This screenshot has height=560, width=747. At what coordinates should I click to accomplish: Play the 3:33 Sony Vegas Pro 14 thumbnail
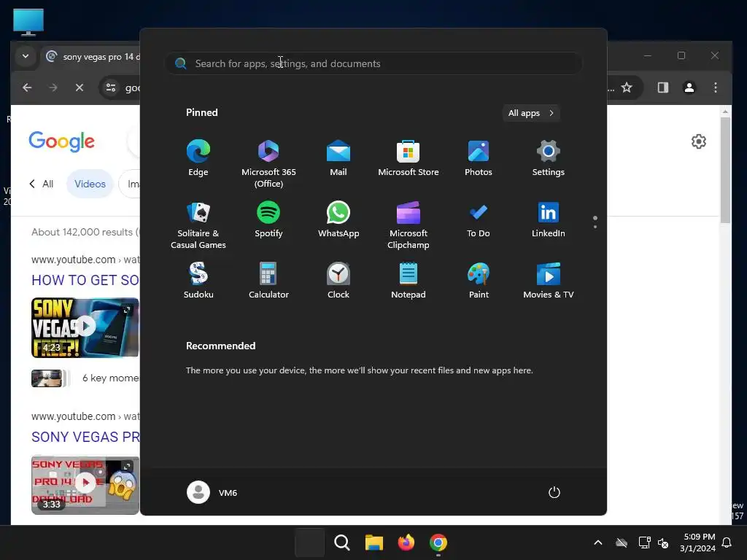pos(85,485)
